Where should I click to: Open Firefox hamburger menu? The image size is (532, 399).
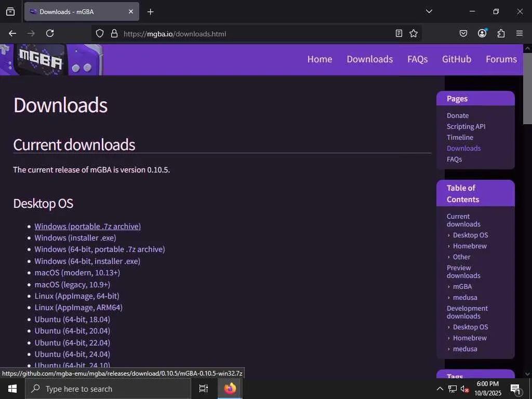coord(520,33)
